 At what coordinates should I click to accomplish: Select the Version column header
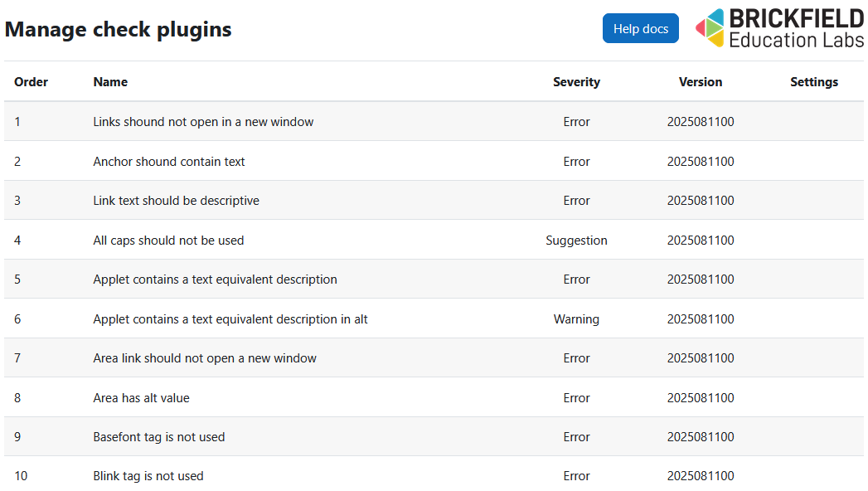[701, 82]
